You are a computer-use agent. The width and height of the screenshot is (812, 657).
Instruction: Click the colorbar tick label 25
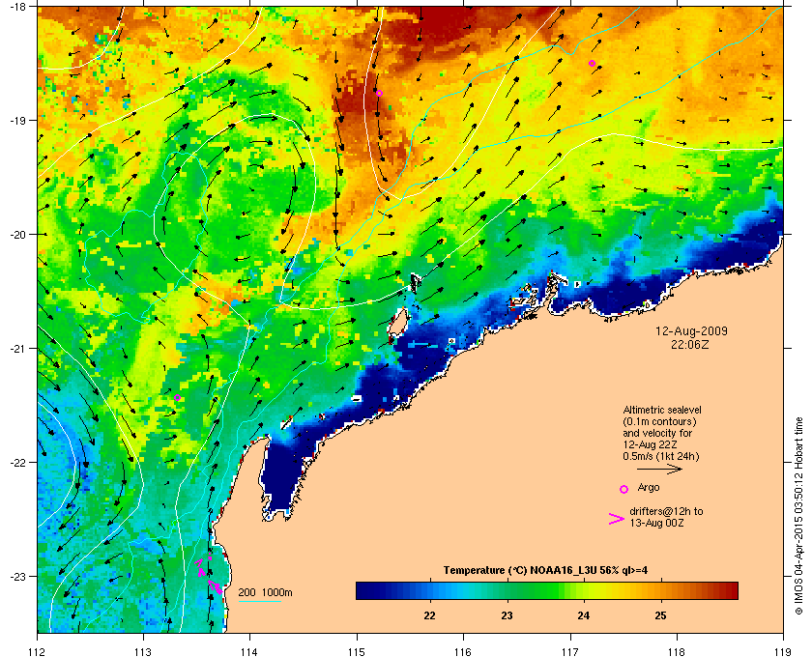[x=660, y=615]
